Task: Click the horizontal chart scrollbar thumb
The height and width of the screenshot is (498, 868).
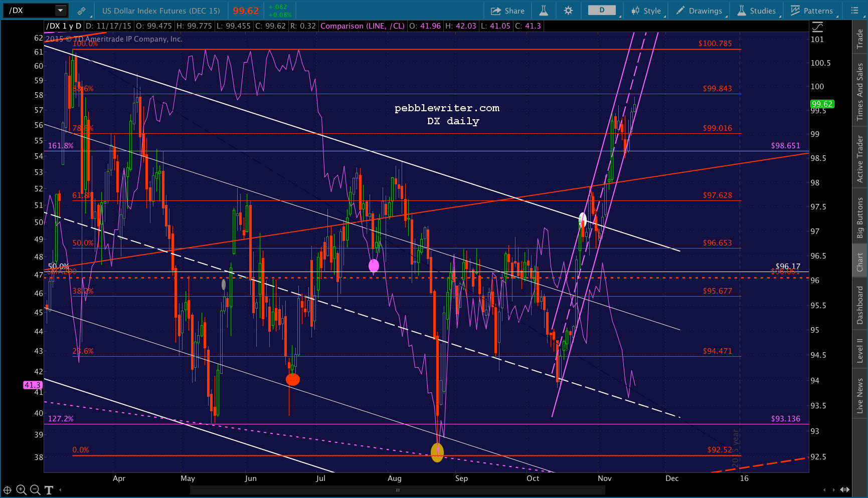Action: [398, 490]
